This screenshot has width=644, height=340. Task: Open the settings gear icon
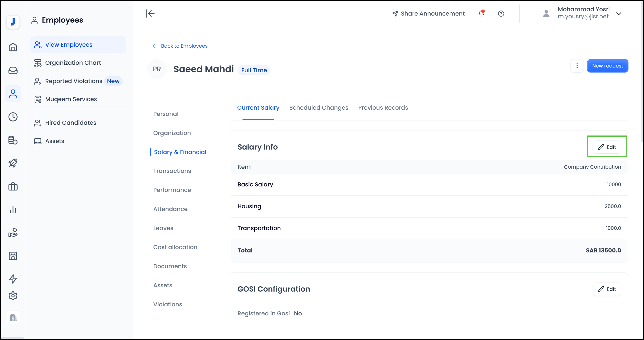pos(13,296)
